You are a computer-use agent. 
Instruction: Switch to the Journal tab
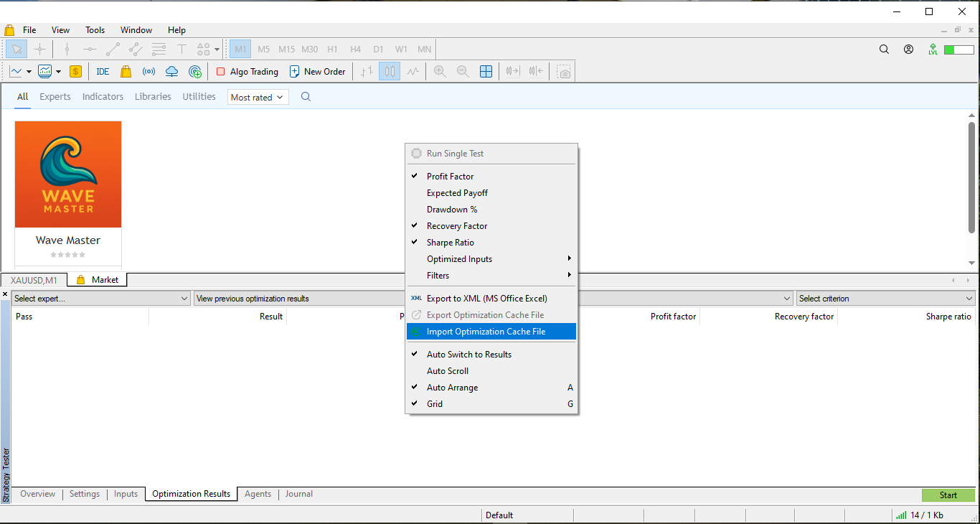tap(298, 494)
